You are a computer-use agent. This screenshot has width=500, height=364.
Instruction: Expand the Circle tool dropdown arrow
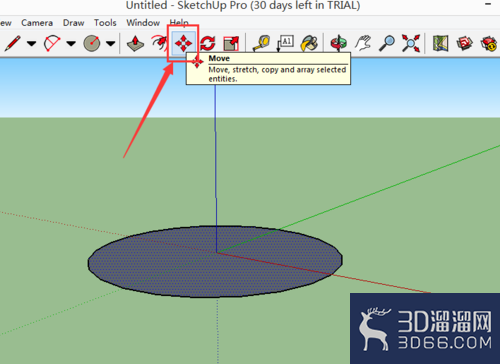pyautogui.click(x=111, y=43)
